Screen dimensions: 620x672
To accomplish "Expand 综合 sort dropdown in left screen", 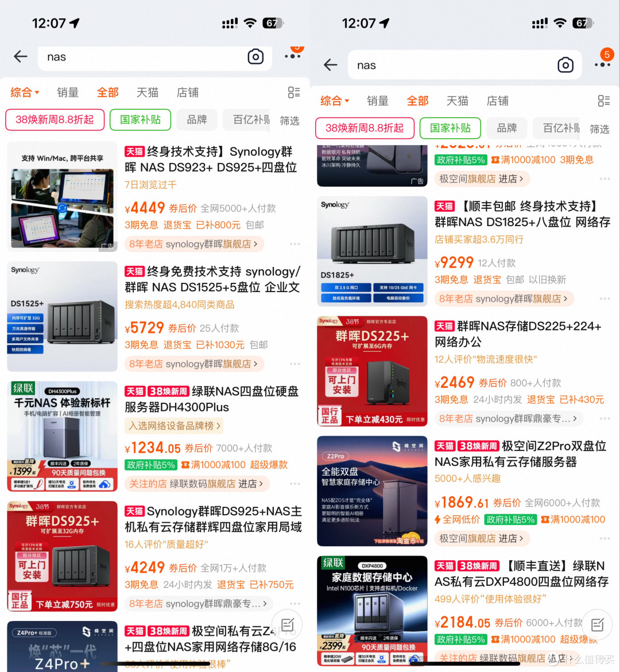I will pos(25,92).
